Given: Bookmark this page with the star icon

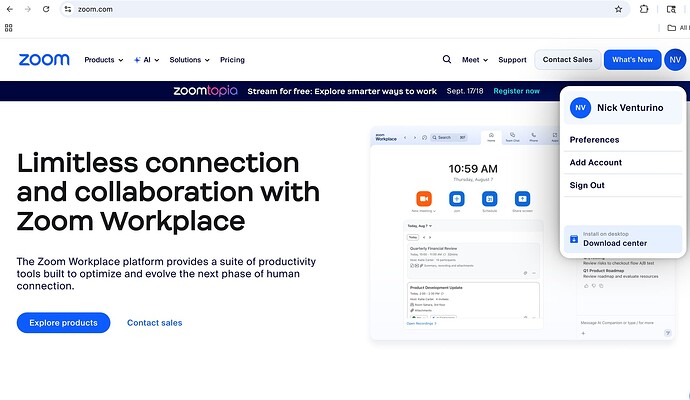Looking at the screenshot, I should coord(618,9).
